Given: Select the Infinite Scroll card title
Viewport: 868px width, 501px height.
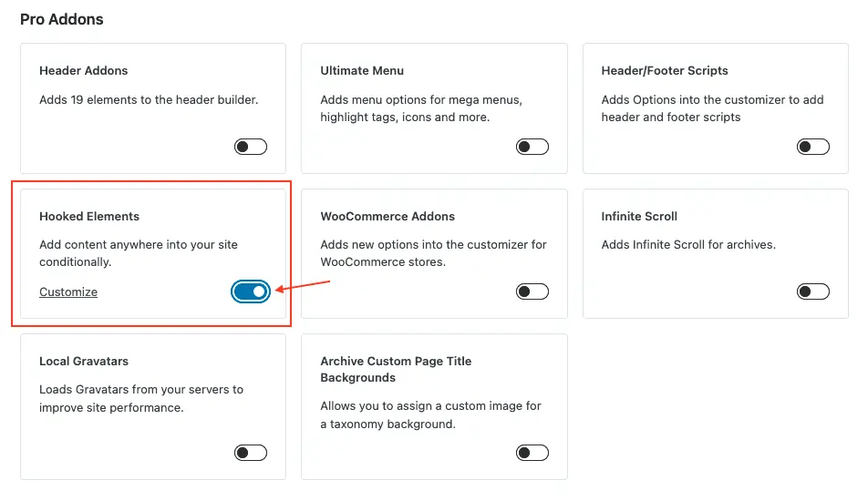Looking at the screenshot, I should click(x=639, y=216).
